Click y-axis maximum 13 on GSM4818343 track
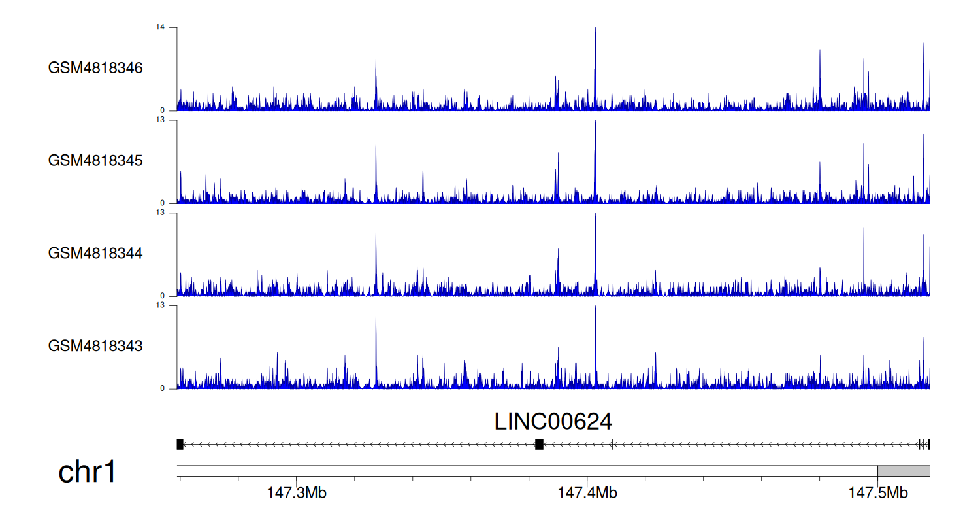This screenshot has height=510, width=980. pyautogui.click(x=160, y=305)
